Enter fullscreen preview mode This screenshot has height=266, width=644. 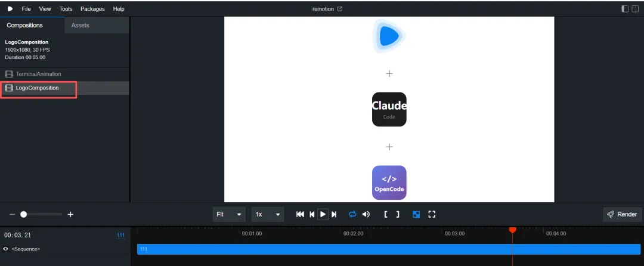[x=432, y=214]
